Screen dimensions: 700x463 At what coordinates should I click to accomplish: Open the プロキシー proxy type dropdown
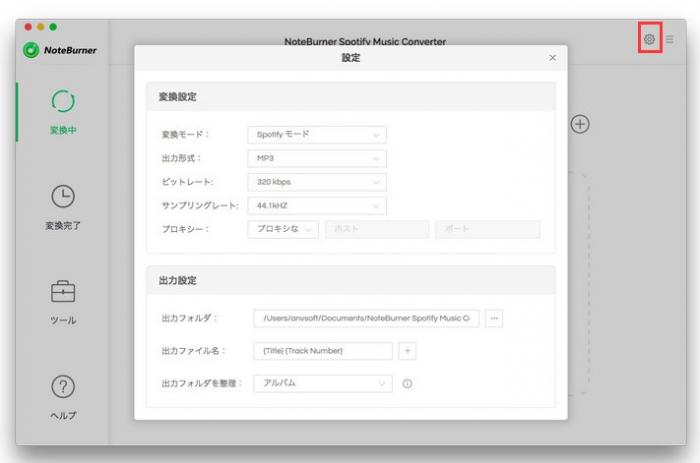click(x=283, y=229)
